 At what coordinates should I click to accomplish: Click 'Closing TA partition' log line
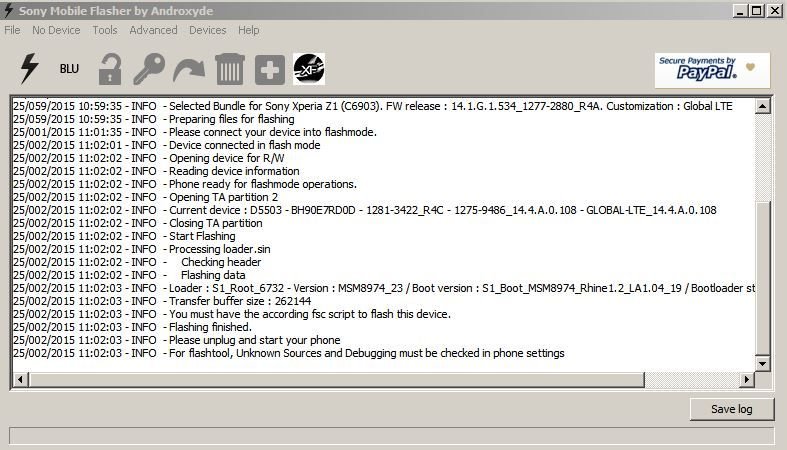tap(138, 223)
